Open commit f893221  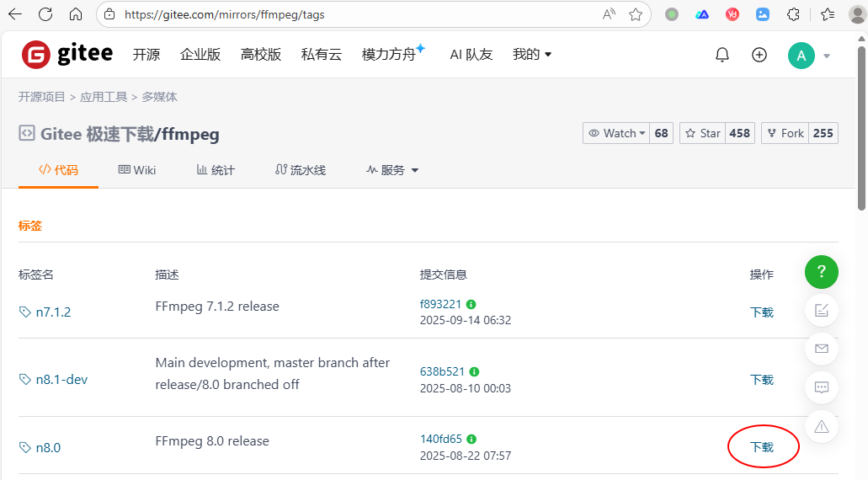(440, 304)
